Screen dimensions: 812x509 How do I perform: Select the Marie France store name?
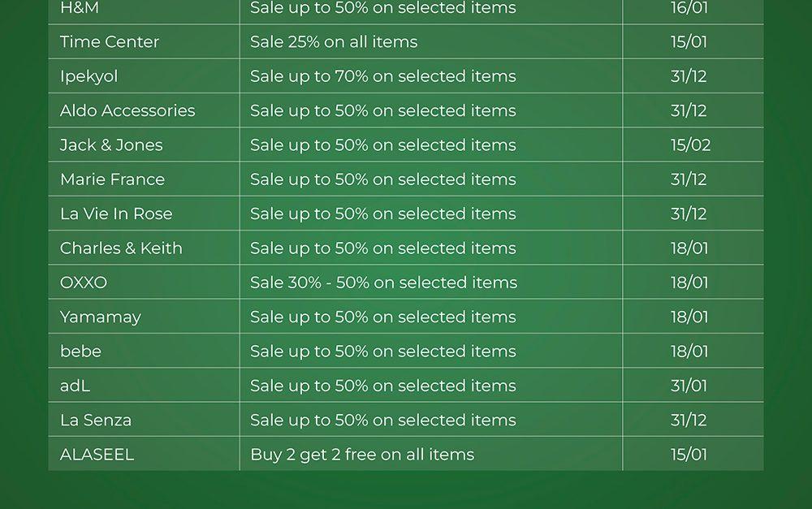[x=112, y=179]
